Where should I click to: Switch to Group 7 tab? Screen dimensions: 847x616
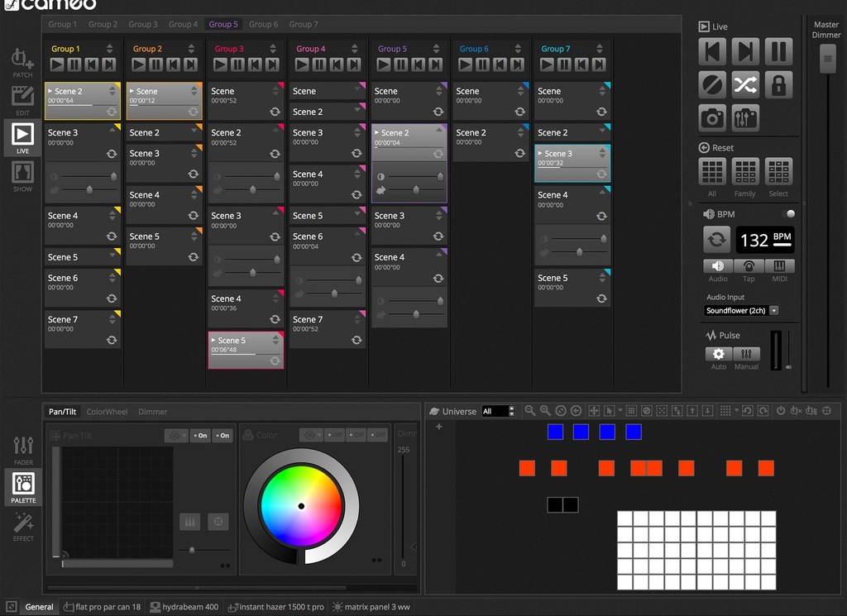pos(303,24)
